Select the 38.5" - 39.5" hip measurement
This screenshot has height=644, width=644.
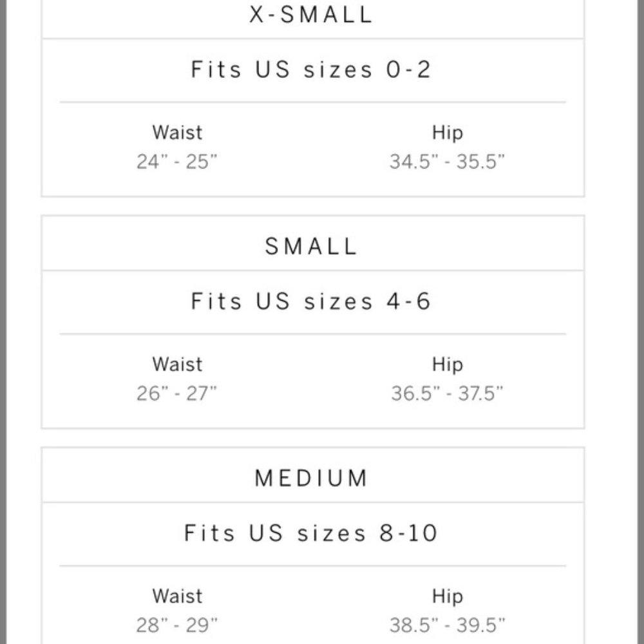[x=447, y=625]
